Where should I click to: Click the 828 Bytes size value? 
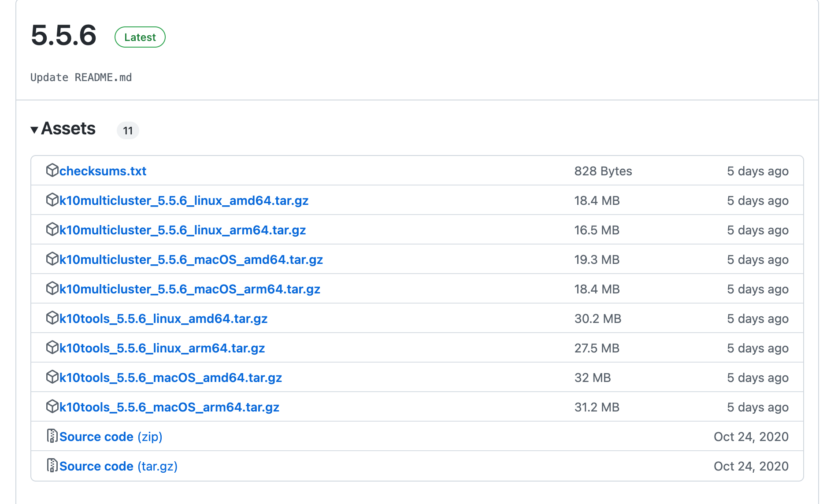click(603, 171)
